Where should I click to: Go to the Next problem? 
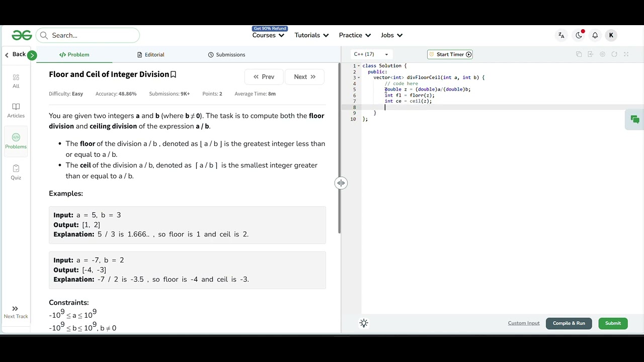[304, 77]
